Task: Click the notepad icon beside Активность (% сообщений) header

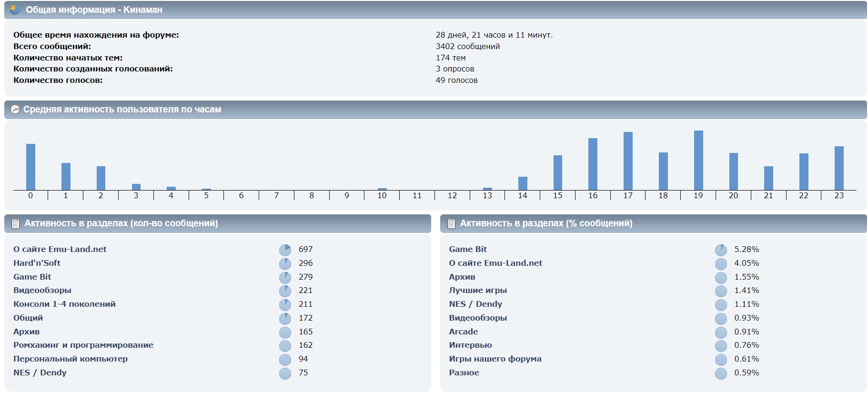Action: 451,223
